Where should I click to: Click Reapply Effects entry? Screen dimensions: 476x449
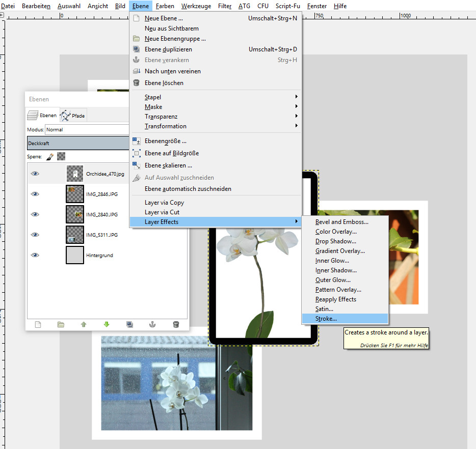345,299
